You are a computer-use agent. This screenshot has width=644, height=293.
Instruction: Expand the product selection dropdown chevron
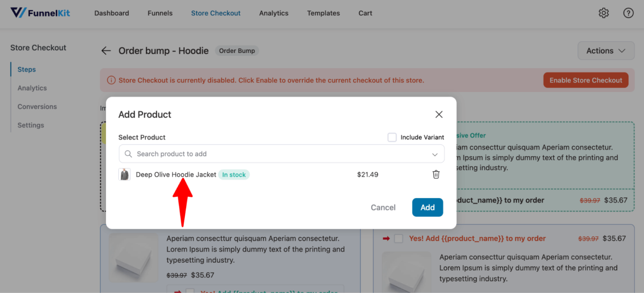pyautogui.click(x=435, y=154)
